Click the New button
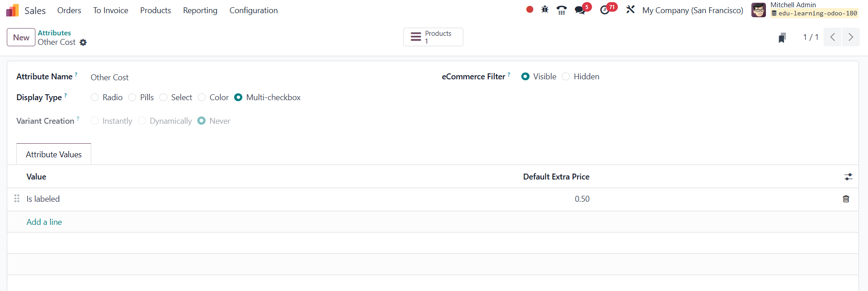This screenshot has height=291, width=868. coord(21,37)
